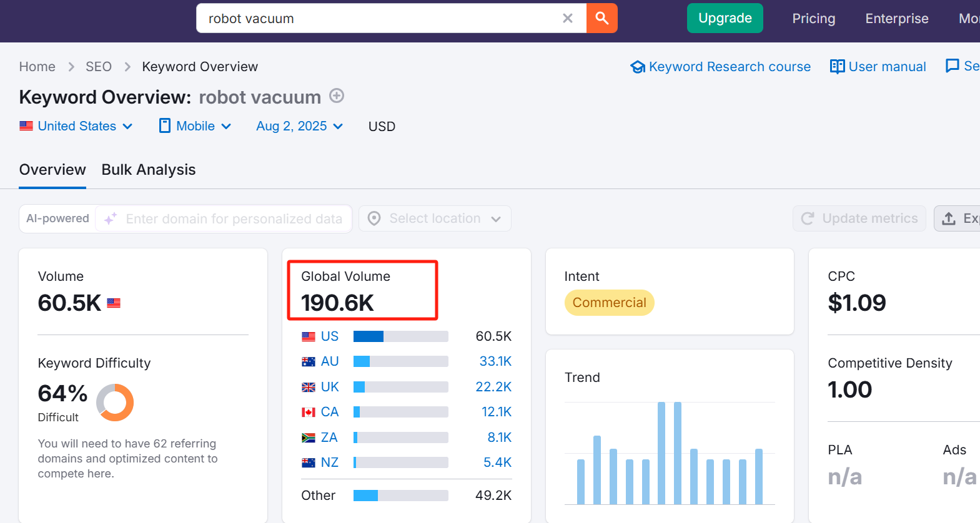Select the Overview tab
Viewport: 980px width, 523px height.
click(52, 170)
